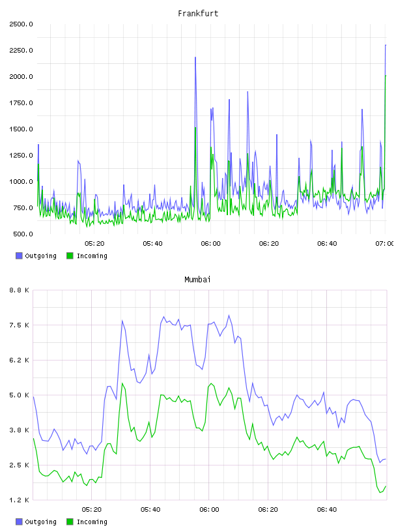Click the 2000.0 y-axis label
The width and height of the screenshot is (396, 532).
tap(21, 77)
